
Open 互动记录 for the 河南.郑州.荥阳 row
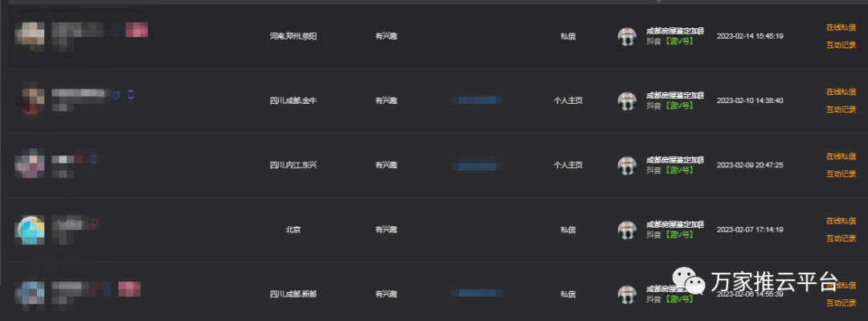tap(841, 45)
